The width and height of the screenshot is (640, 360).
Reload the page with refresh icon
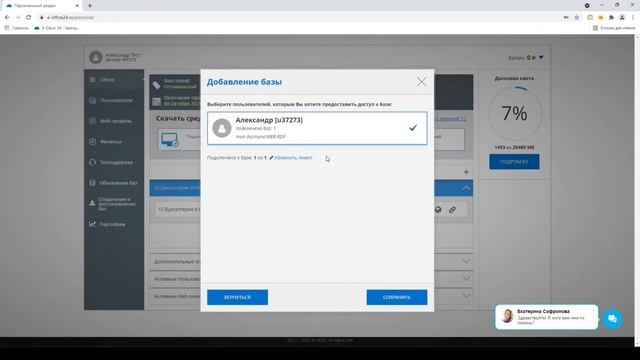point(28,18)
